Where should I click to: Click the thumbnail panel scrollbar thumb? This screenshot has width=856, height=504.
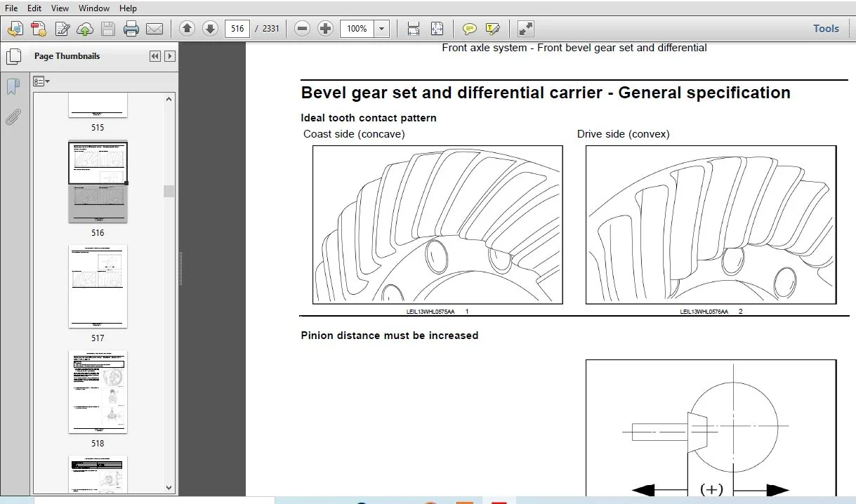[169, 191]
